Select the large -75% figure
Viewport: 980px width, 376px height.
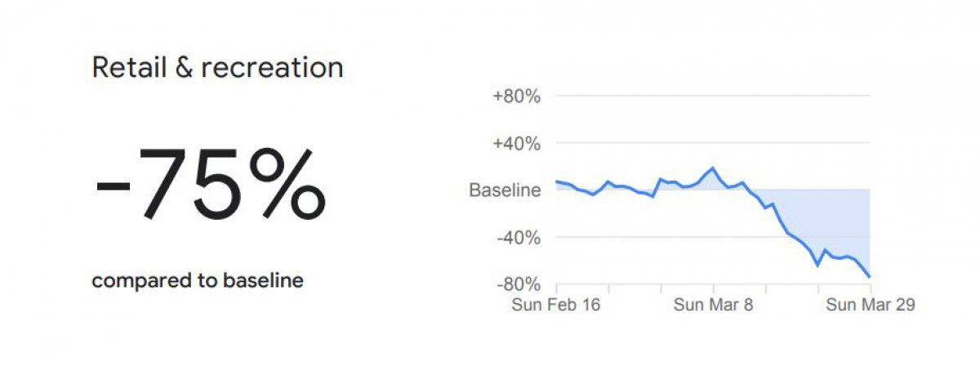[210, 185]
